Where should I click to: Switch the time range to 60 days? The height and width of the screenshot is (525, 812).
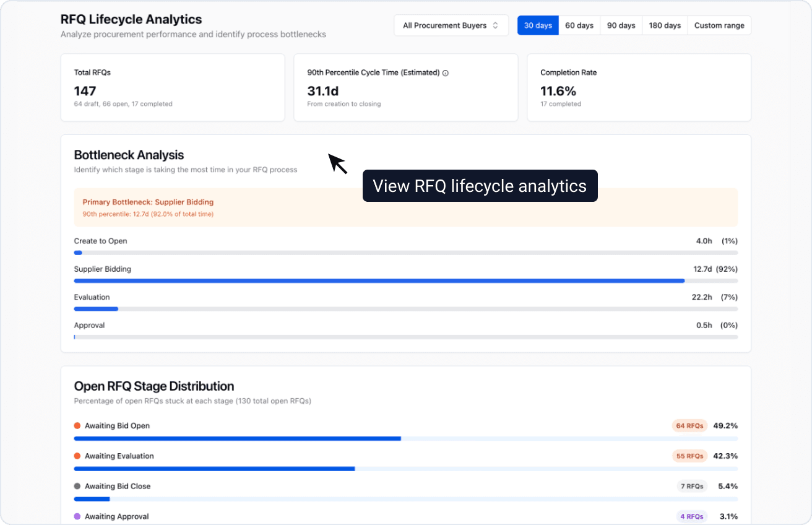tap(579, 25)
